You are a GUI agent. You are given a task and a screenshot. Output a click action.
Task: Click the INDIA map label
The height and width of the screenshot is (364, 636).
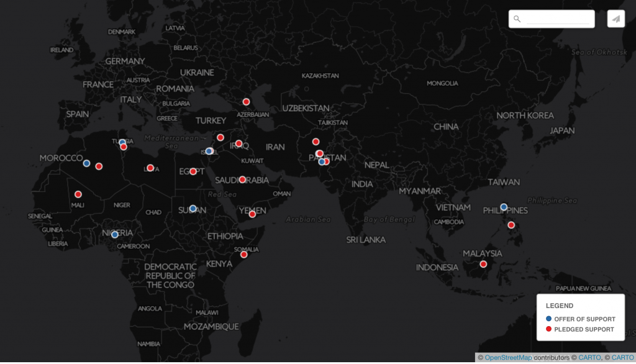coord(362,184)
